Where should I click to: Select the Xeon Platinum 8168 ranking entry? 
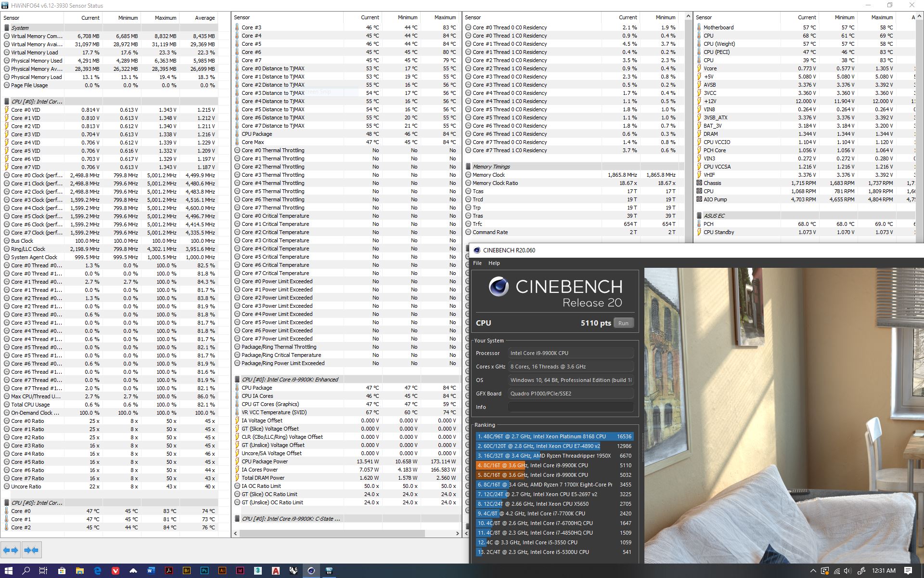click(553, 436)
